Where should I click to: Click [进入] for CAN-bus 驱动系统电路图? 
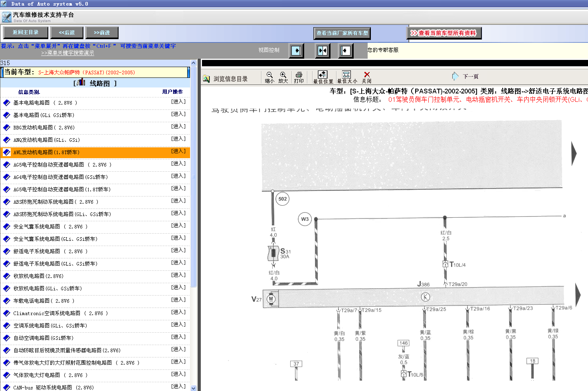coord(178,386)
